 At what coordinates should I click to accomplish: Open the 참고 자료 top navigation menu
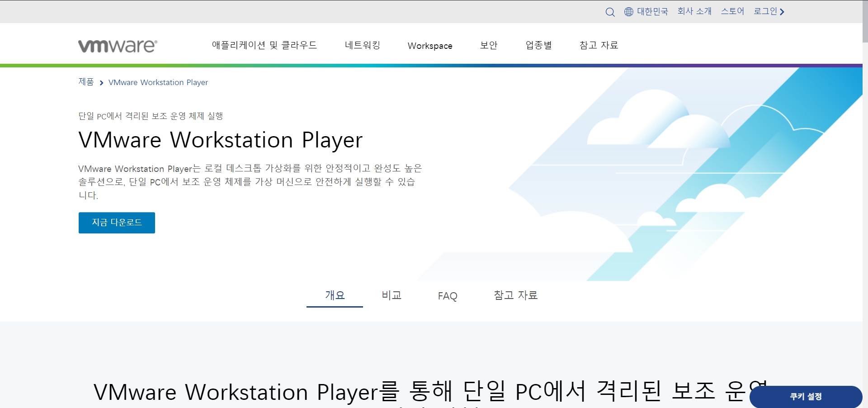point(599,45)
